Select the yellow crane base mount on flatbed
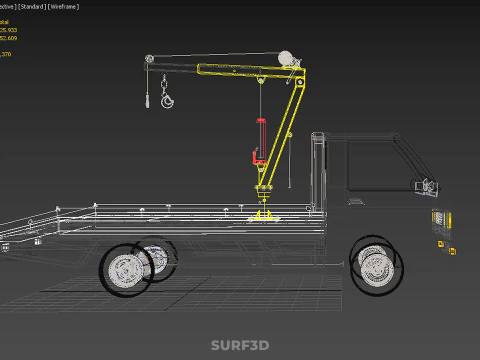Screen dimensions: 480x360 [264, 216]
